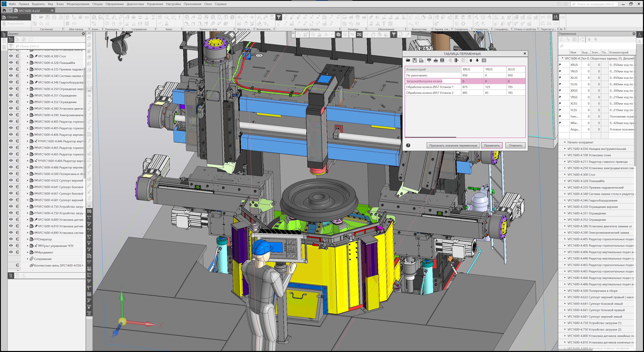Click the Отменить button

(x=515, y=145)
